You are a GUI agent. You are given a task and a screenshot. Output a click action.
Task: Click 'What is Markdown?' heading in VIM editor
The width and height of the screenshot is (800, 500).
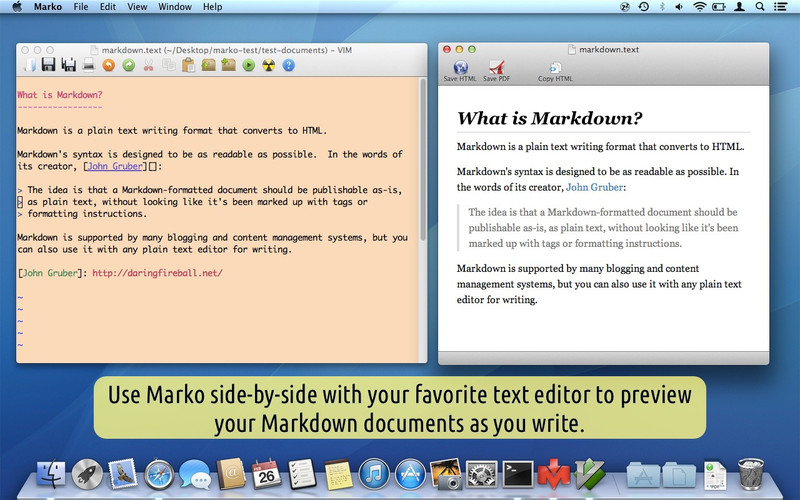(x=60, y=95)
